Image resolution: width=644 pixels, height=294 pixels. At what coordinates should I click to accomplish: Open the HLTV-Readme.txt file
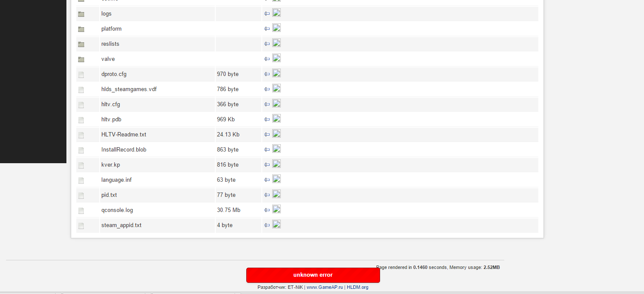point(123,135)
